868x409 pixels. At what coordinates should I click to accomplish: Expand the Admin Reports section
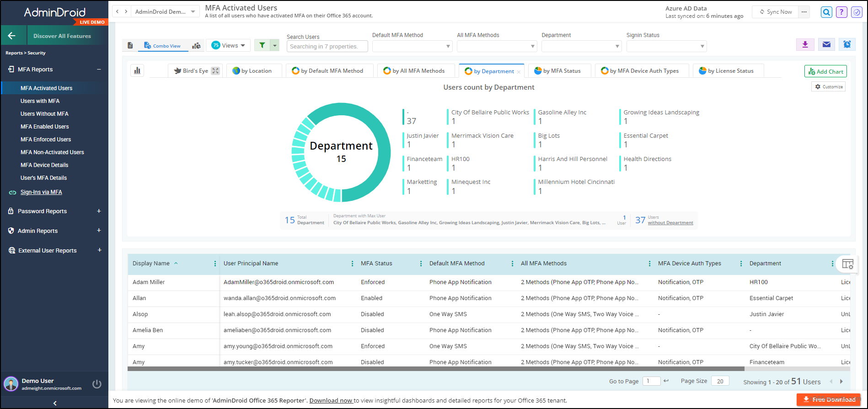click(x=99, y=231)
